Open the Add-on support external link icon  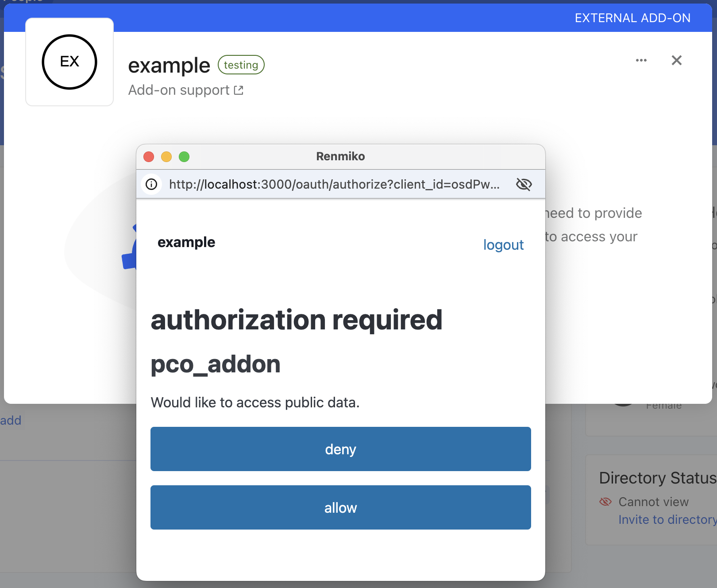coord(239,90)
